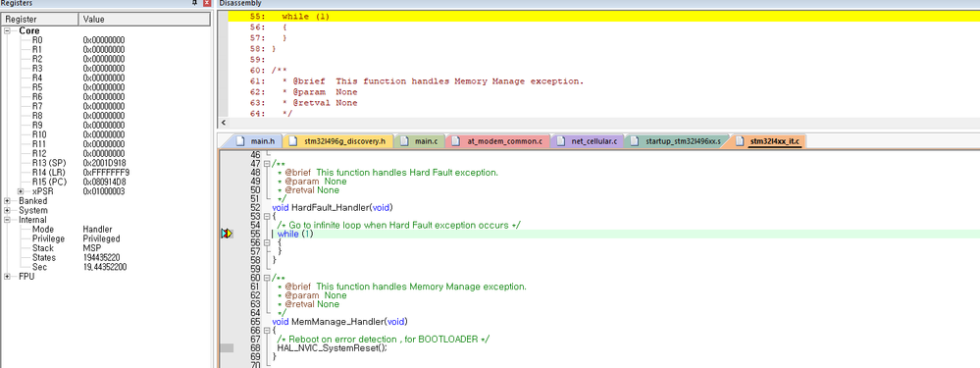Select the R14 (LR) register
Image resolution: width=980 pixels, height=368 pixels.
pos(105,173)
